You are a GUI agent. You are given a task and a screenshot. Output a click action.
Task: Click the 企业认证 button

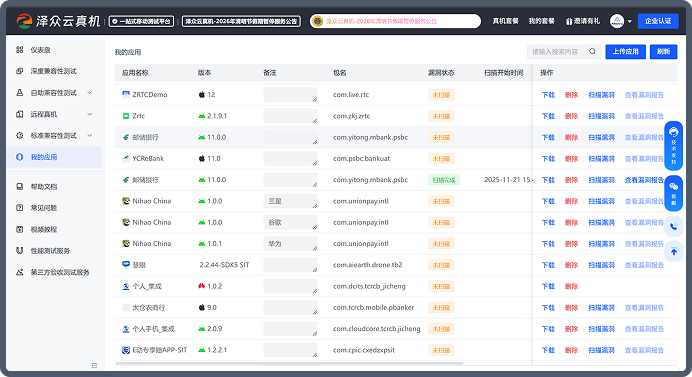pyautogui.click(x=658, y=21)
